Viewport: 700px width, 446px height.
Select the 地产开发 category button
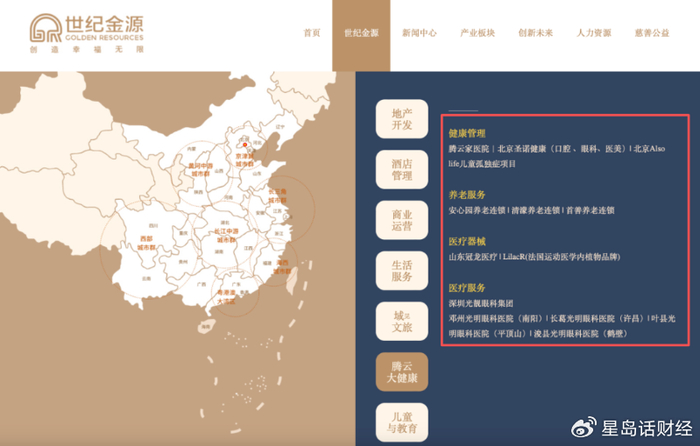402,119
